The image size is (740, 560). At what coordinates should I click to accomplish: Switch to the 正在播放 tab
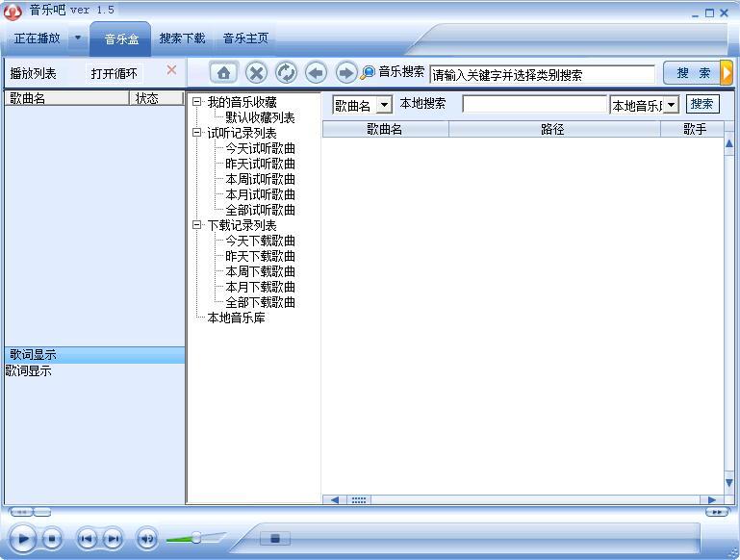tap(38, 38)
